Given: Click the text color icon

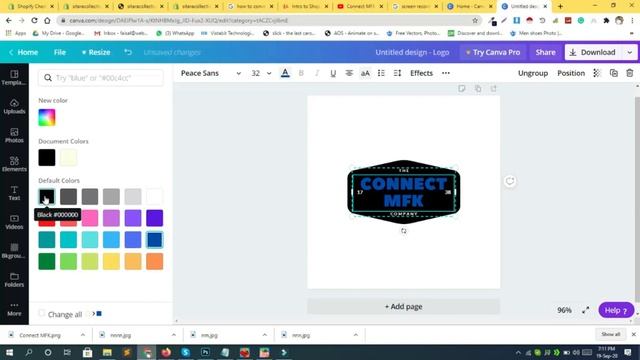Looking at the screenshot, I should click(285, 73).
